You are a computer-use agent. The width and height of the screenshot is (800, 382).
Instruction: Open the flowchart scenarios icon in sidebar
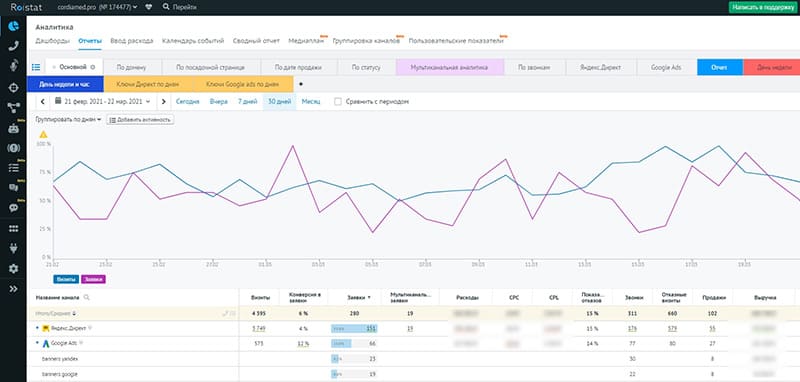[x=13, y=107]
